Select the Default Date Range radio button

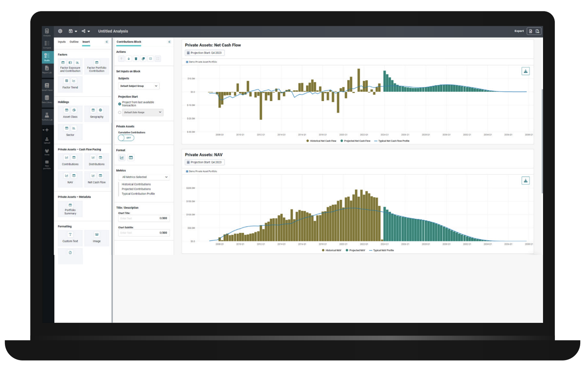[120, 112]
